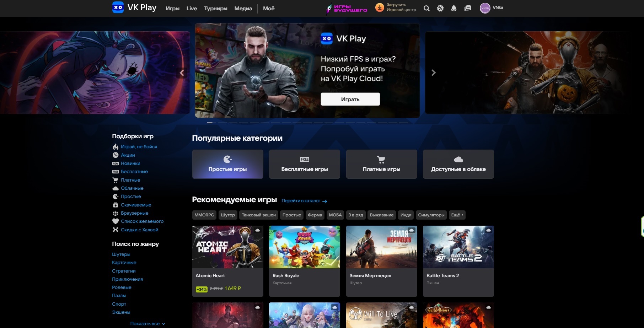644x328 pixels.
Task: Select the Ферма genre tag
Action: [x=315, y=215]
